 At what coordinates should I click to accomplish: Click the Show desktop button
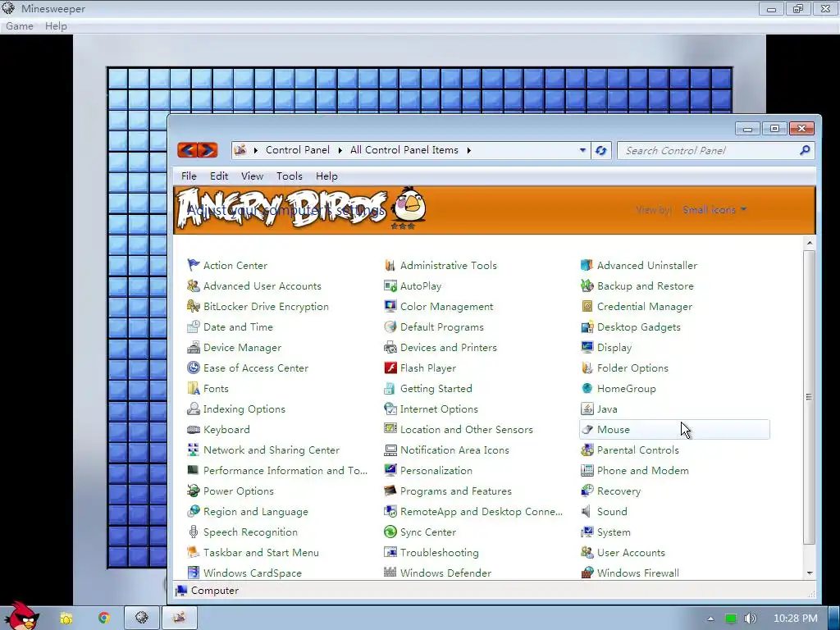(834, 618)
